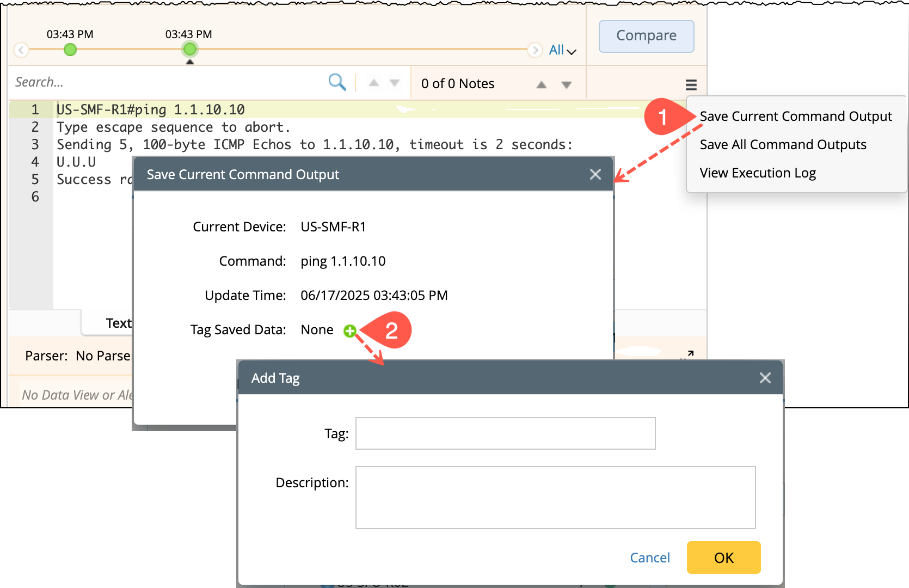Expand the All filter dropdown
Image resolution: width=909 pixels, height=588 pixels.
562,50
